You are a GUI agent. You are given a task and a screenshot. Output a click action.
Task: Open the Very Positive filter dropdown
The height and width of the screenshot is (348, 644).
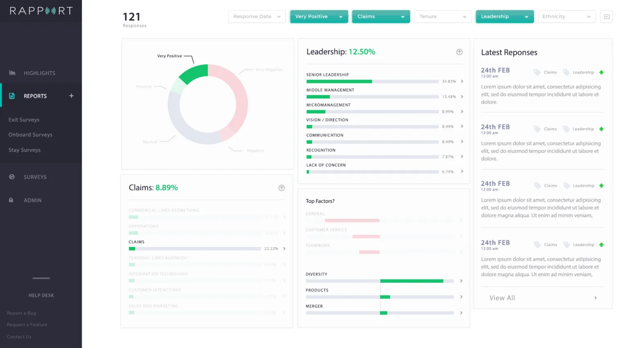point(319,17)
